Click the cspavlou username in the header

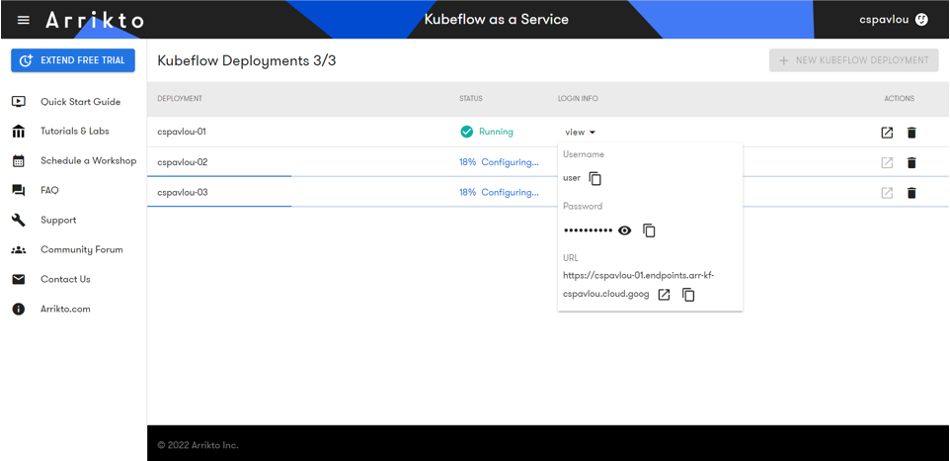(x=884, y=19)
